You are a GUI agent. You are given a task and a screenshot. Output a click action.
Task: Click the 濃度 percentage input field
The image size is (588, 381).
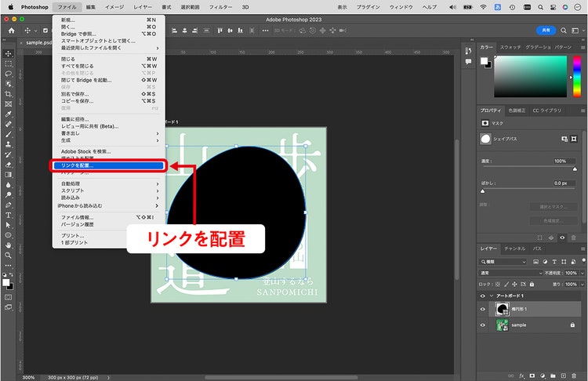[564, 161]
